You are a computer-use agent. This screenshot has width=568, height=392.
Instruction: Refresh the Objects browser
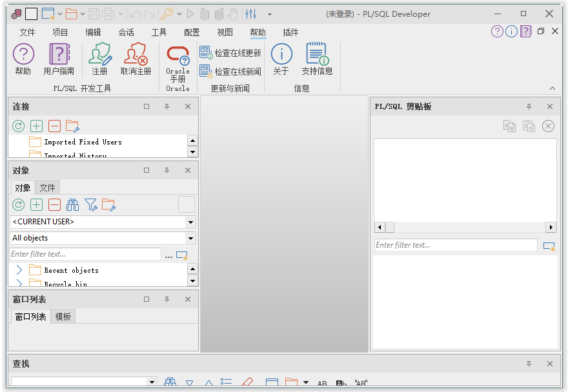tap(19, 205)
